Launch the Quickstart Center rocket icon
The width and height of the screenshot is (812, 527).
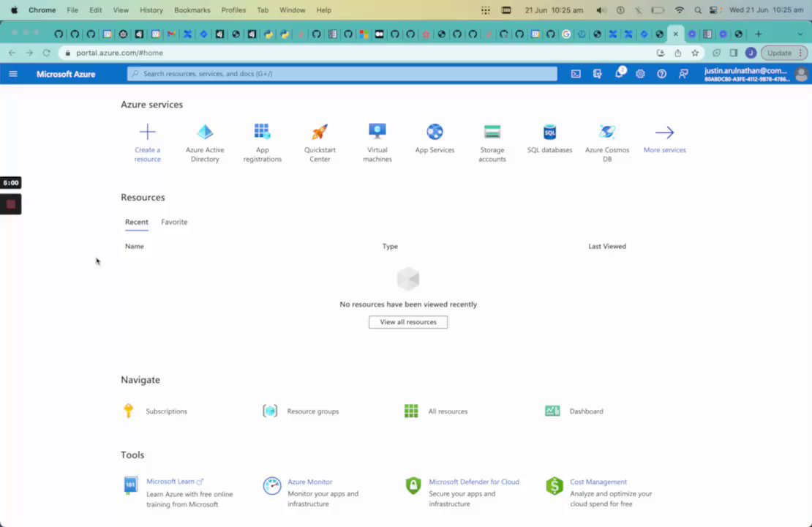coord(320,132)
